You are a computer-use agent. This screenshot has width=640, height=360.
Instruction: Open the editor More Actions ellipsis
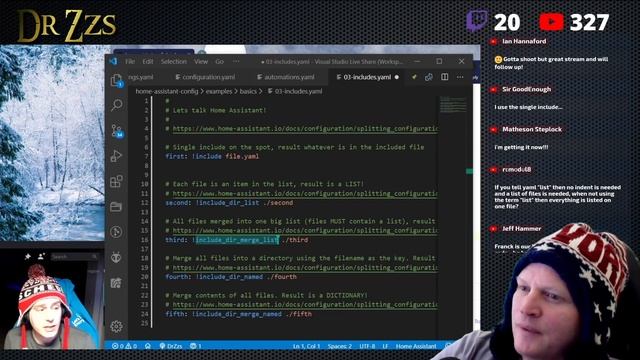tap(460, 77)
